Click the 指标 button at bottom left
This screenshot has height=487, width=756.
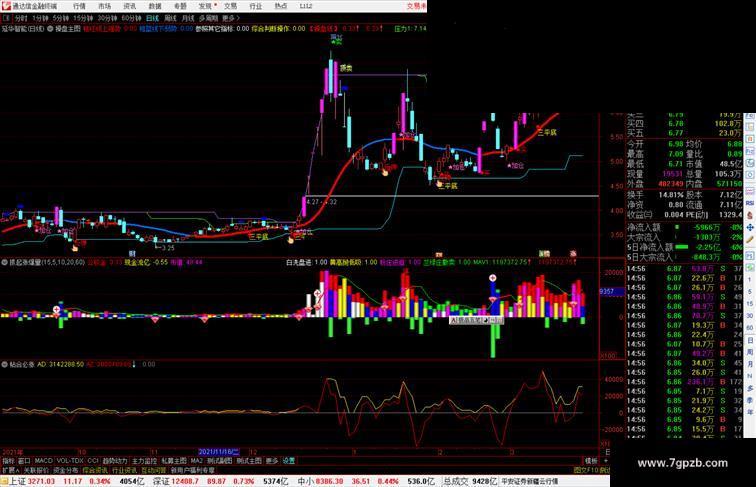8,461
